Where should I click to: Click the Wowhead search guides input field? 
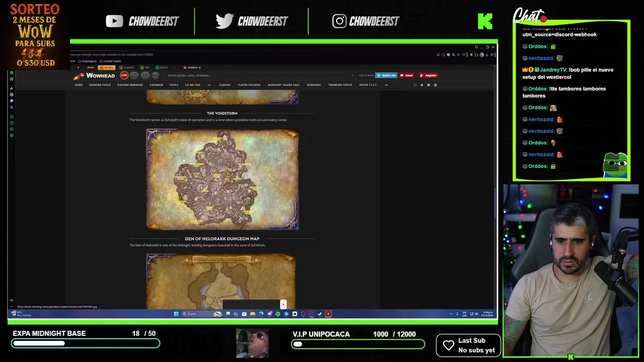(x=259, y=75)
